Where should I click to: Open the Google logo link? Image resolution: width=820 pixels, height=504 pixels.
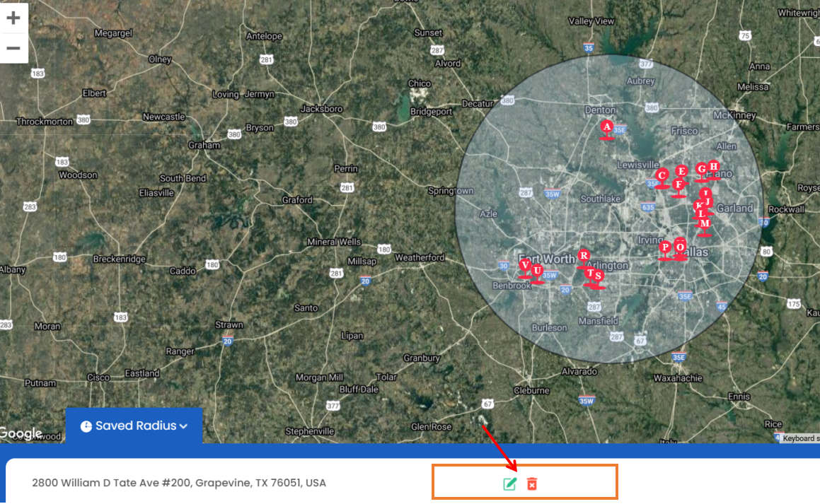21,433
